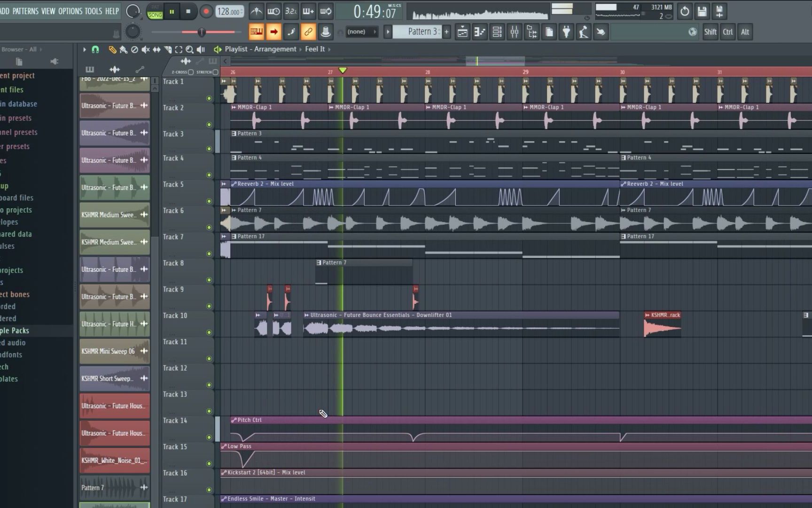Select the Mute tool in playlist
Viewport: 812px width, 508px height.
[146, 49]
